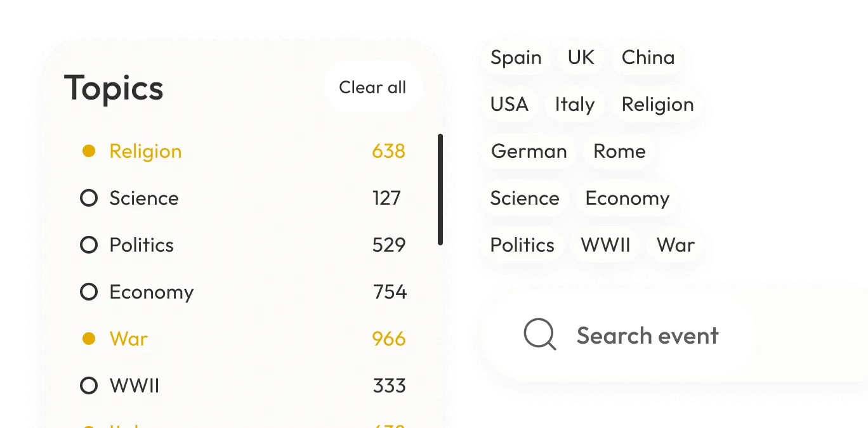Viewport: 868px width, 428px height.
Task: Choose the China filter tag
Action: point(647,57)
